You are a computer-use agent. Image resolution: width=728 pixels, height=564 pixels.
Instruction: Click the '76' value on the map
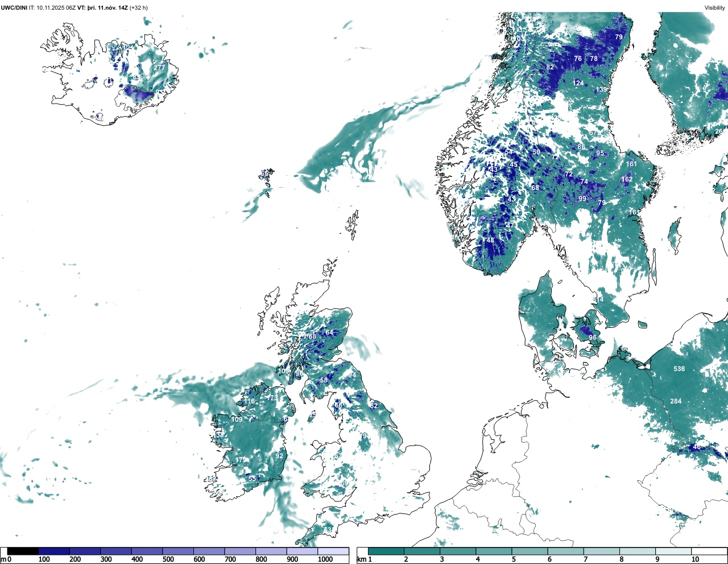(x=578, y=59)
